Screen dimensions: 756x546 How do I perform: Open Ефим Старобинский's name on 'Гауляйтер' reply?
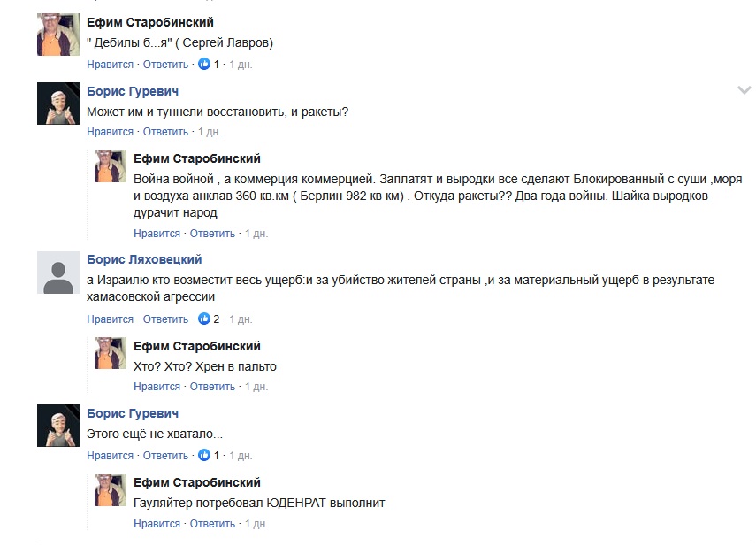[197, 482]
